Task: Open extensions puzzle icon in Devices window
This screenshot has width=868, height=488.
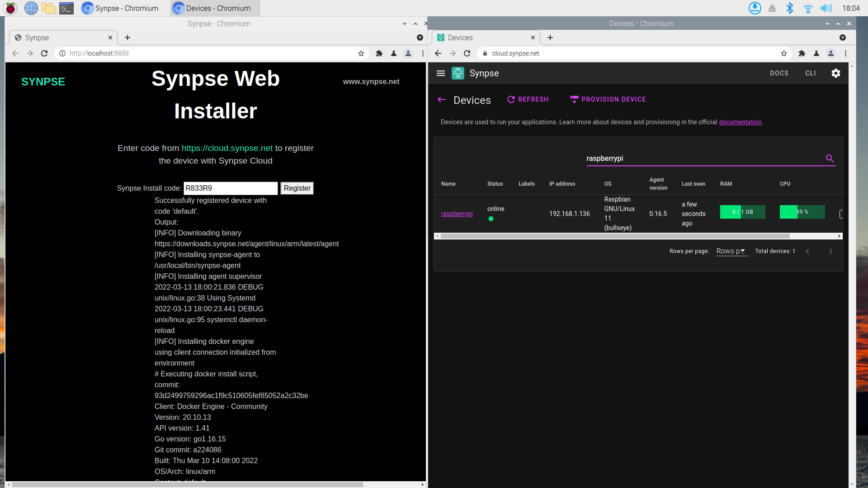Action: (x=802, y=53)
